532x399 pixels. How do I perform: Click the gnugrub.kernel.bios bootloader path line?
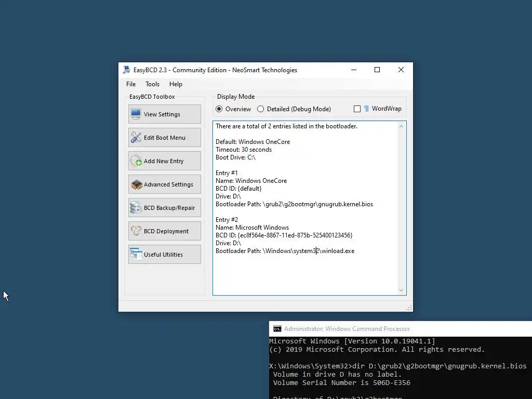point(294,204)
